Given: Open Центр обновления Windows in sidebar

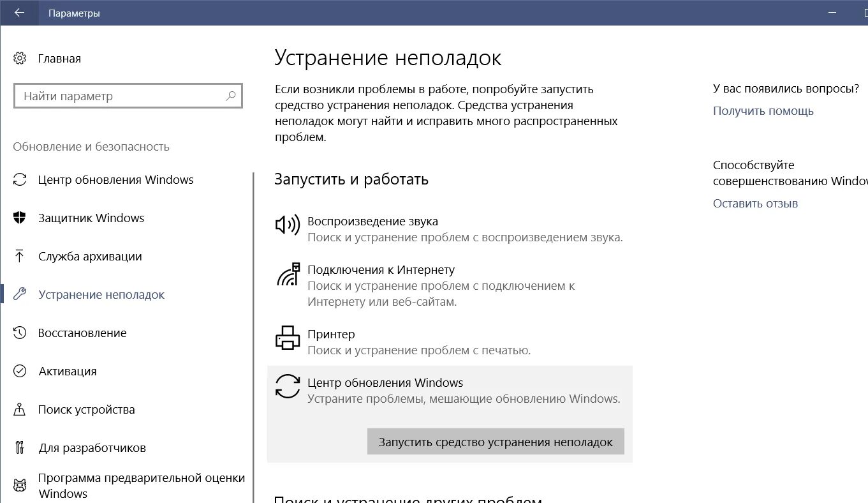Looking at the screenshot, I should coord(116,180).
